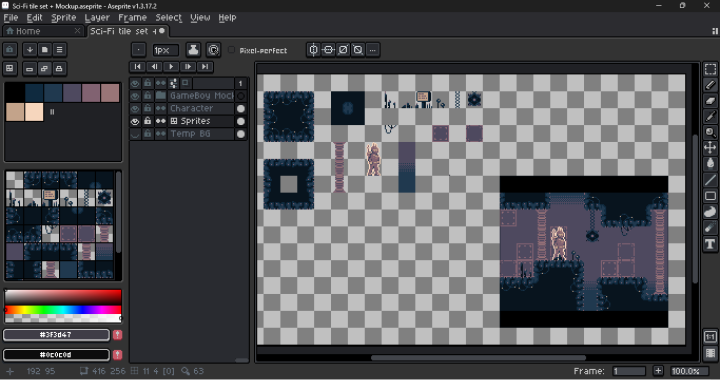Viewport: 720px width, 380px height.
Task: Enable the Pixel-perfect checkbox
Action: 231,50
